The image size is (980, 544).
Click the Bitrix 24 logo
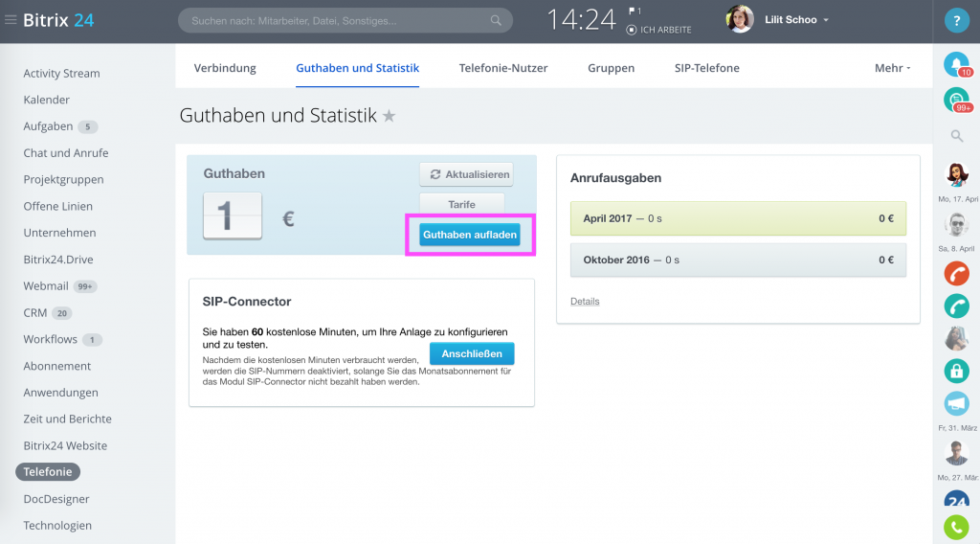click(x=58, y=20)
